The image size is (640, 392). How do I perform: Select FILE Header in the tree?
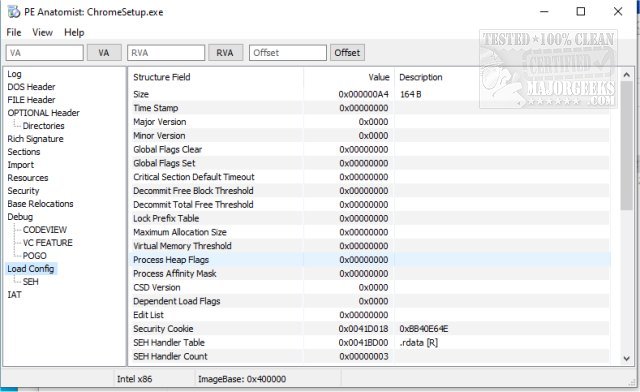pyautogui.click(x=31, y=100)
